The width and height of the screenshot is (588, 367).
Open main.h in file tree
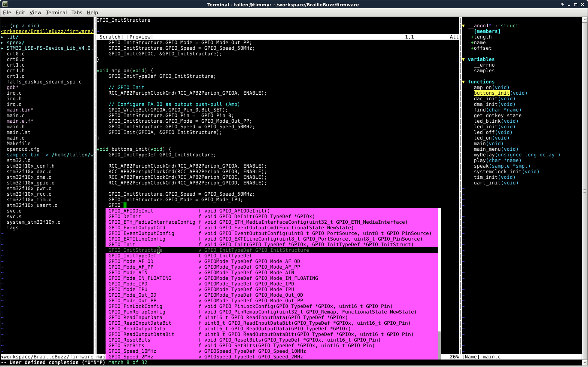coord(16,127)
